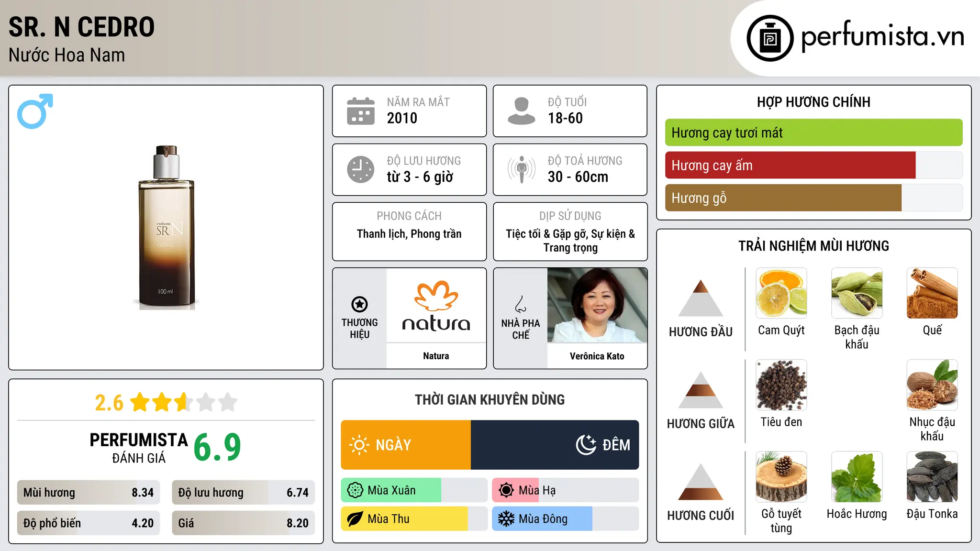Click the Mùa Xuân season bar
Image resolution: width=980 pixels, height=551 pixels.
pyautogui.click(x=414, y=490)
